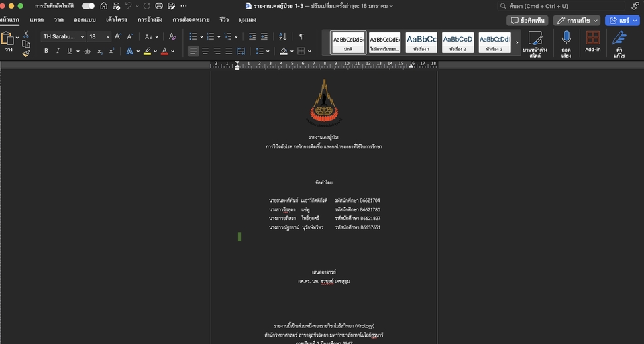Select Center paragraph alignment

coord(205,51)
